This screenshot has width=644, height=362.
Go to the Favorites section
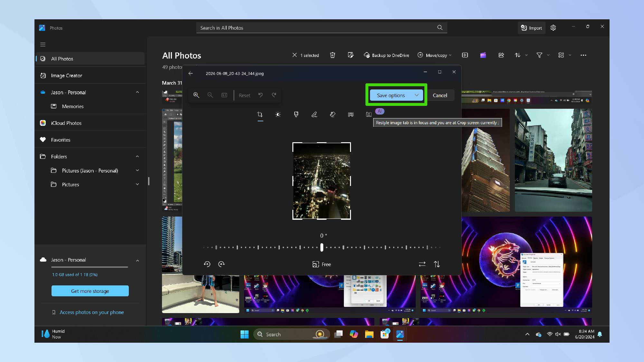[61, 140]
